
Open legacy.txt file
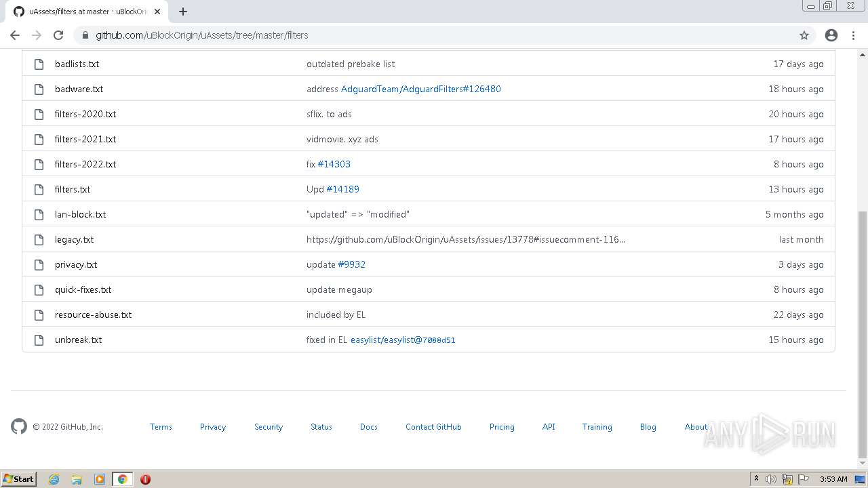pos(74,239)
